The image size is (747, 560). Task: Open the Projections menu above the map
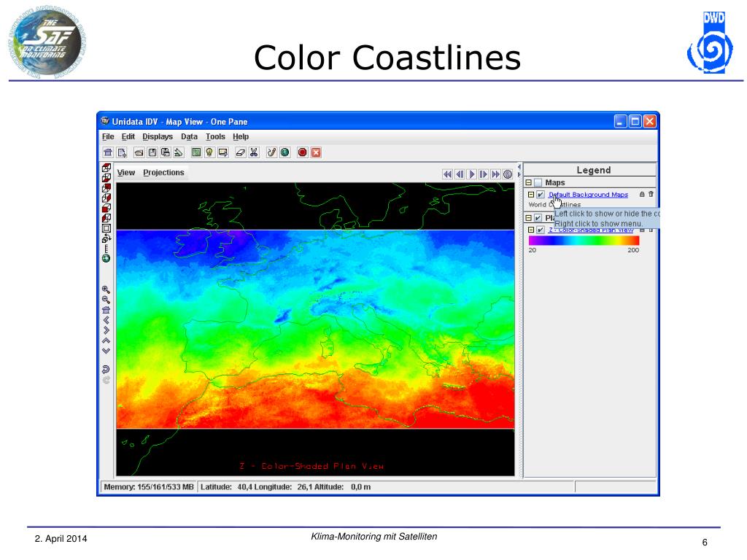coord(163,172)
